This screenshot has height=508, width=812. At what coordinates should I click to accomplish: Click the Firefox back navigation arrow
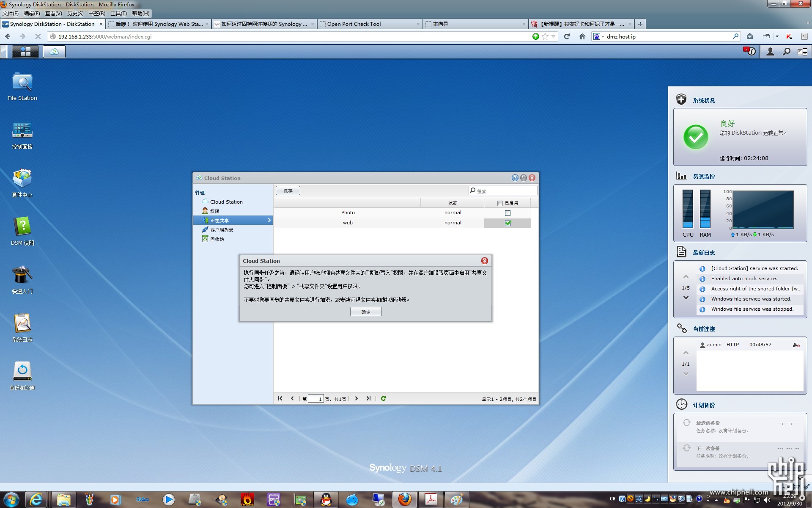pyautogui.click(x=8, y=36)
